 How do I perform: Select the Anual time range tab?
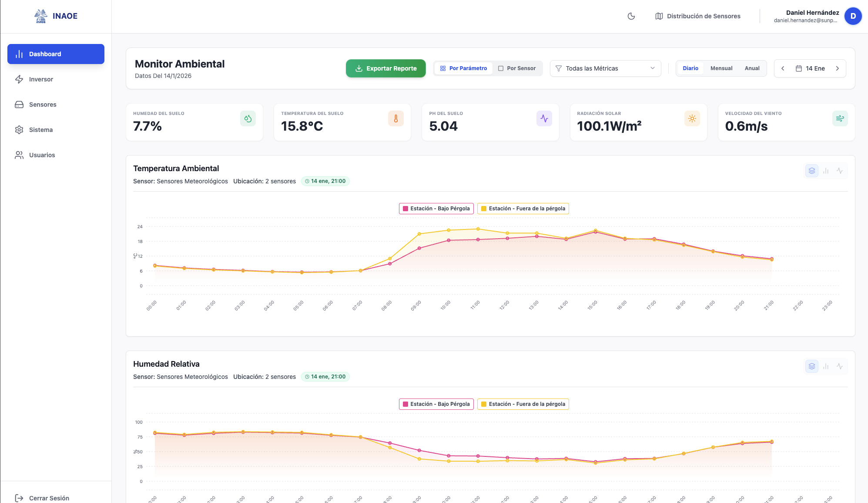(x=752, y=68)
